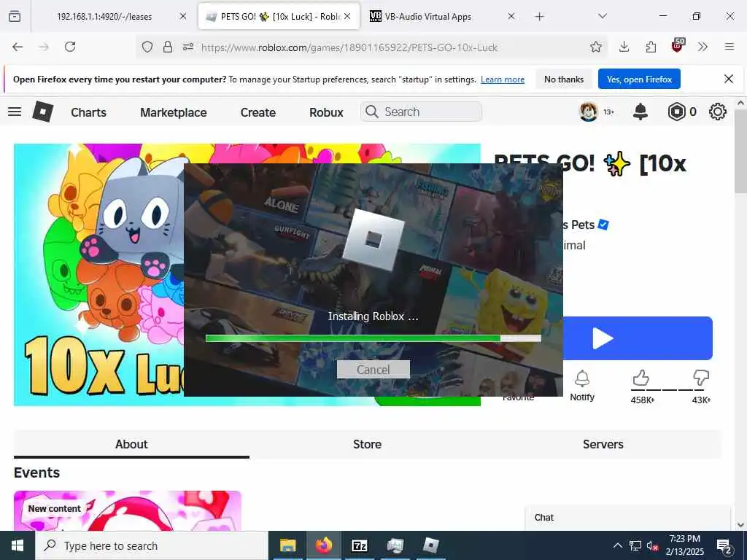Click blue Play button

pyautogui.click(x=638, y=338)
